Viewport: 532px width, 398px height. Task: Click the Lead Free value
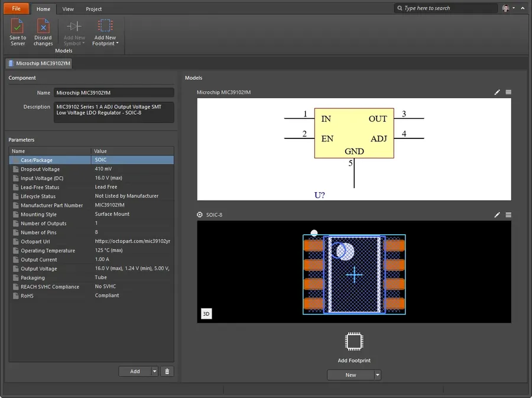pyautogui.click(x=106, y=187)
